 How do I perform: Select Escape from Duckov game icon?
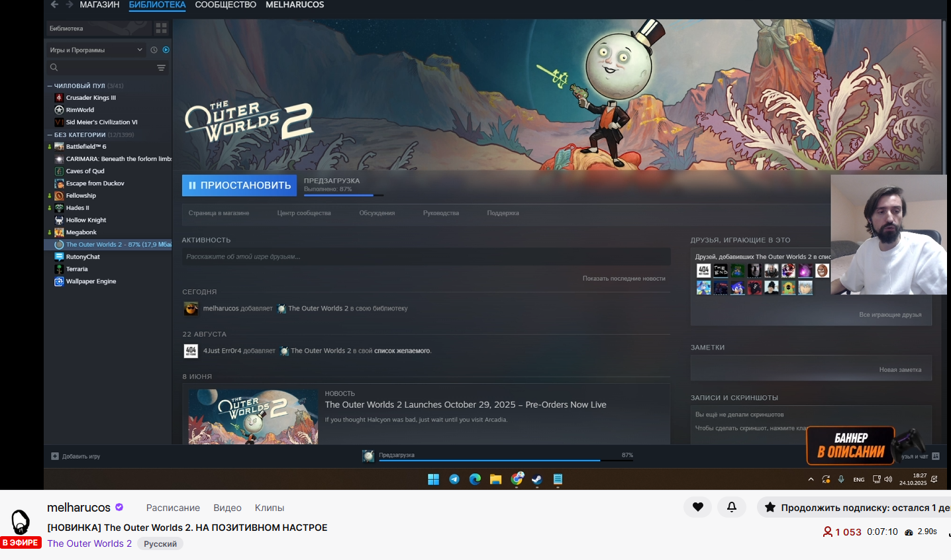pos(59,183)
